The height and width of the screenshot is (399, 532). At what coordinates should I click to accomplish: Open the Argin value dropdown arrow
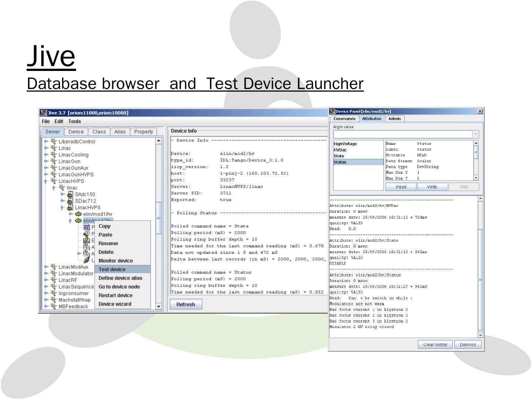pos(475,134)
